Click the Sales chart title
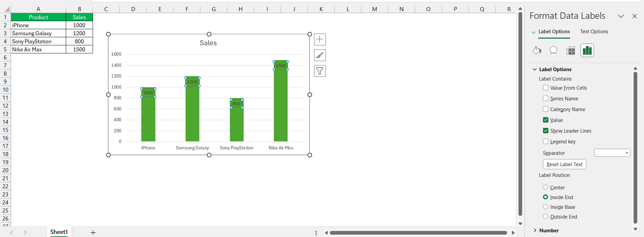The image size is (644, 237). (208, 43)
